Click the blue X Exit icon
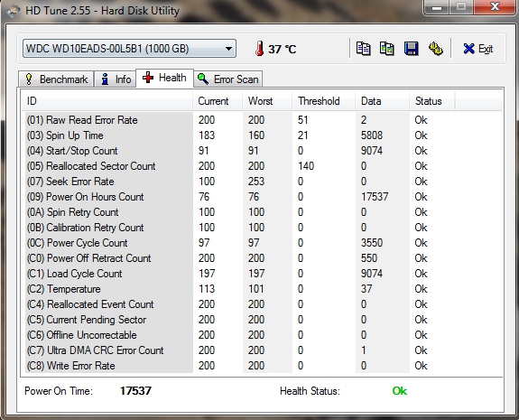The width and height of the screenshot is (519, 420). pos(468,49)
